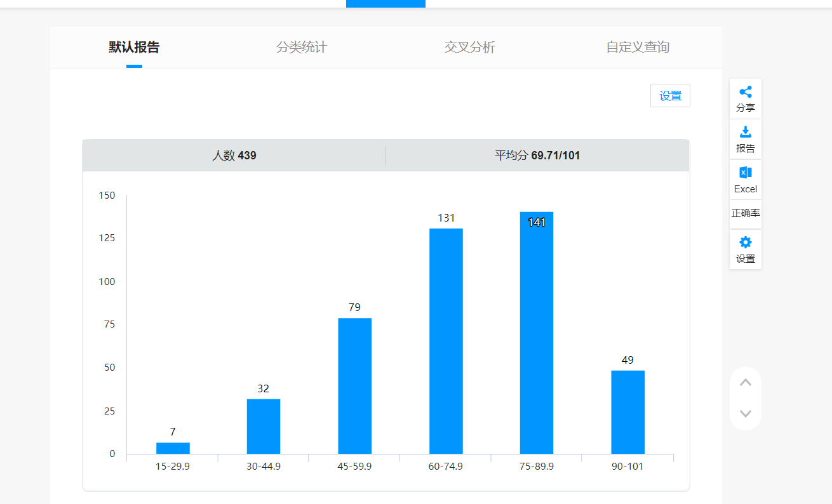The width and height of the screenshot is (832, 504).
Task: Click the 人数 439 header cell
Action: coord(234,156)
